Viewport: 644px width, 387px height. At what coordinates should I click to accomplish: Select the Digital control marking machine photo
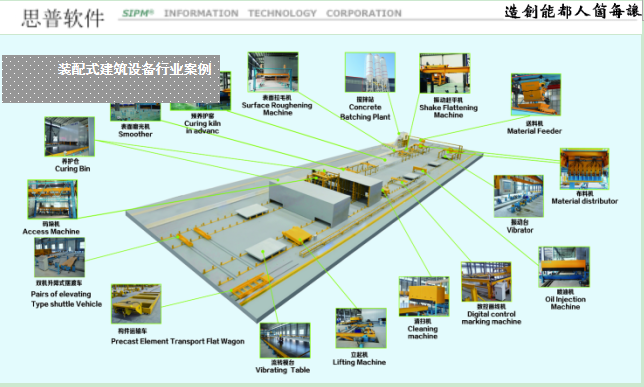(x=486, y=282)
